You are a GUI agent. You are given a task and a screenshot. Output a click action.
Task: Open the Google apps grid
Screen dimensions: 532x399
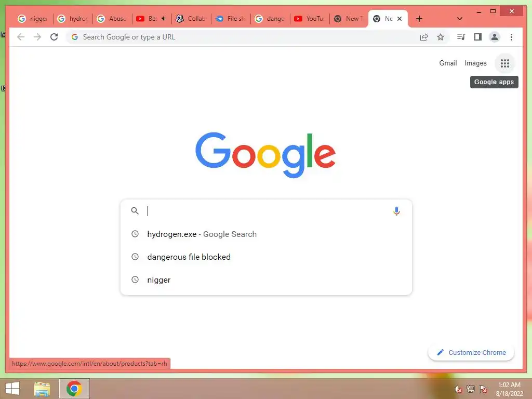point(505,63)
